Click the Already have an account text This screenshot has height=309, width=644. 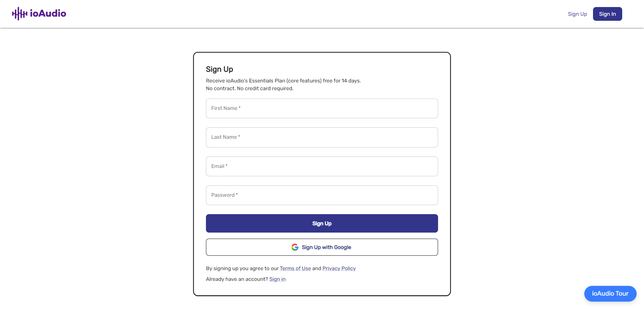point(237,279)
